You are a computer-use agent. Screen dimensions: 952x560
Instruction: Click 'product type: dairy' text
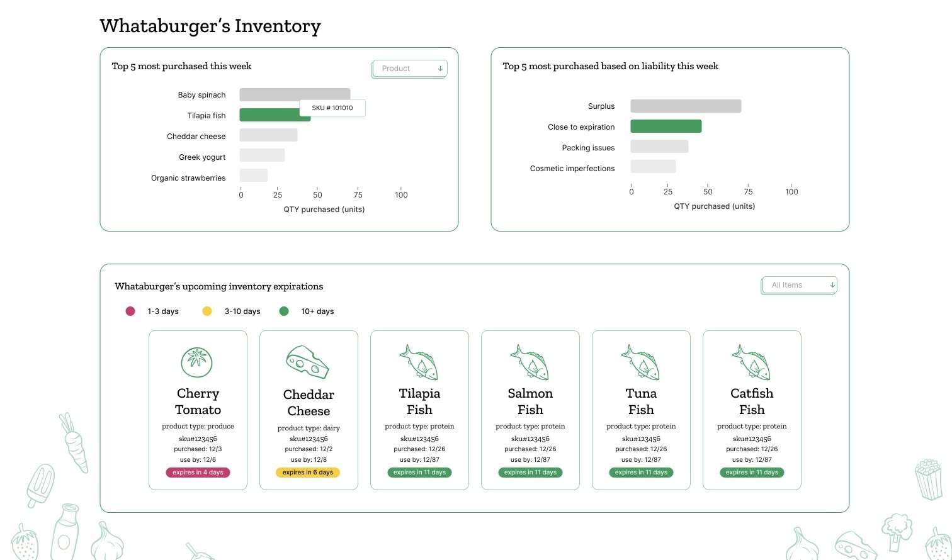point(309,428)
